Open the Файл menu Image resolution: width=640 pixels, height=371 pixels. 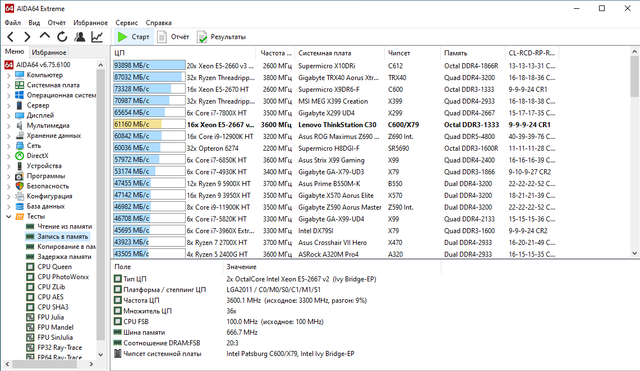tap(13, 23)
